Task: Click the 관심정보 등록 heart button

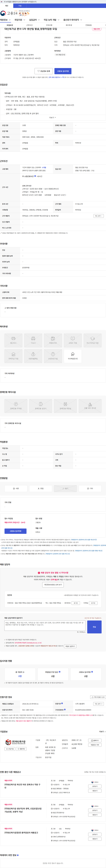Action: pyautogui.click(x=44, y=71)
